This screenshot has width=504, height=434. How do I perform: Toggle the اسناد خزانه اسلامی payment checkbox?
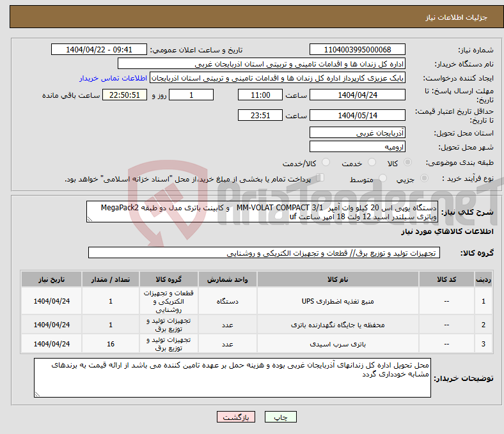[x=320, y=177]
